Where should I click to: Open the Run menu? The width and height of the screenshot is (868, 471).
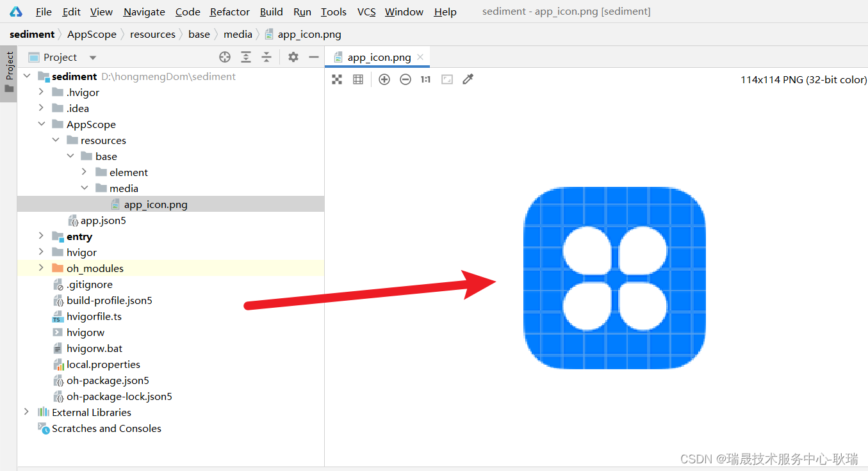[x=302, y=12]
